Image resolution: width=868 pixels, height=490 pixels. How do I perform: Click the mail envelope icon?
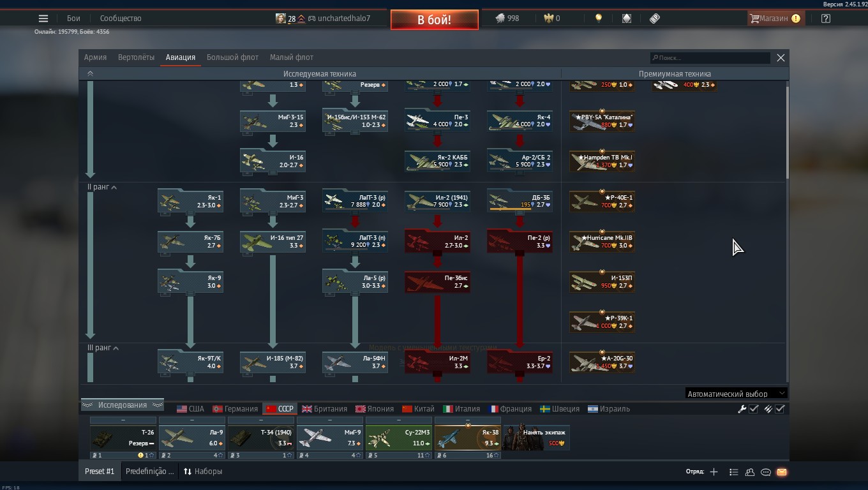pos(782,472)
